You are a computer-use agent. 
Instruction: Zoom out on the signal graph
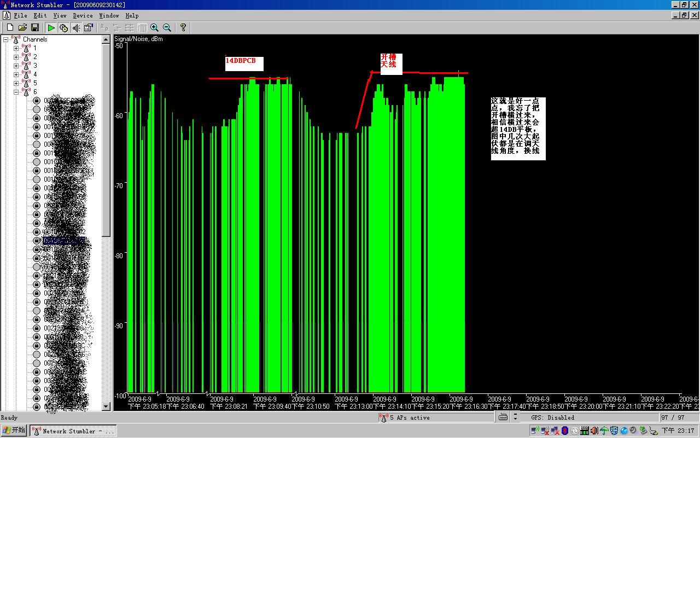(x=167, y=27)
